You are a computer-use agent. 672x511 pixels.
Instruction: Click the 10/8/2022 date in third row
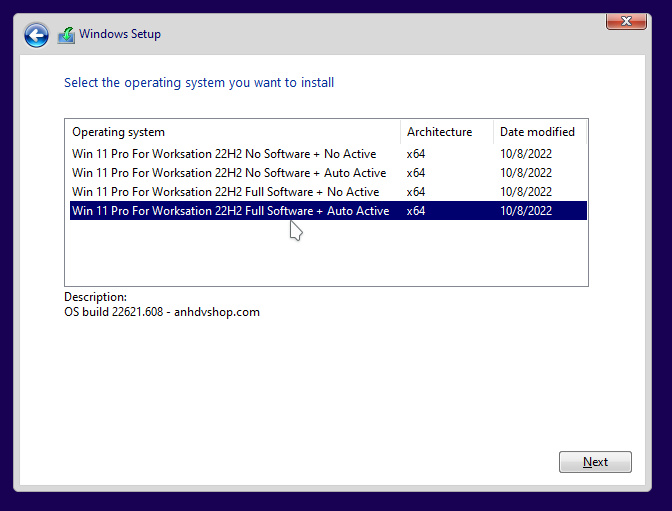(x=525, y=192)
